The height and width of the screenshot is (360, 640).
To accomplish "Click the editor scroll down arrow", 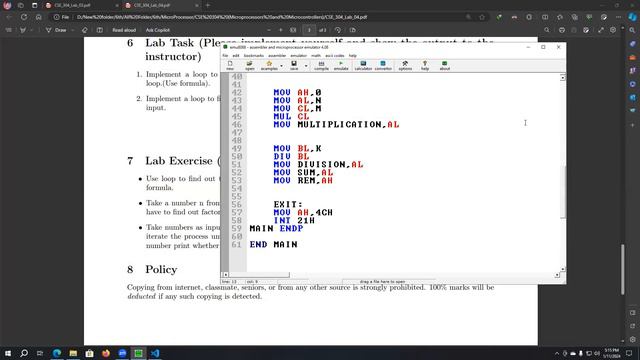I will 562,269.
